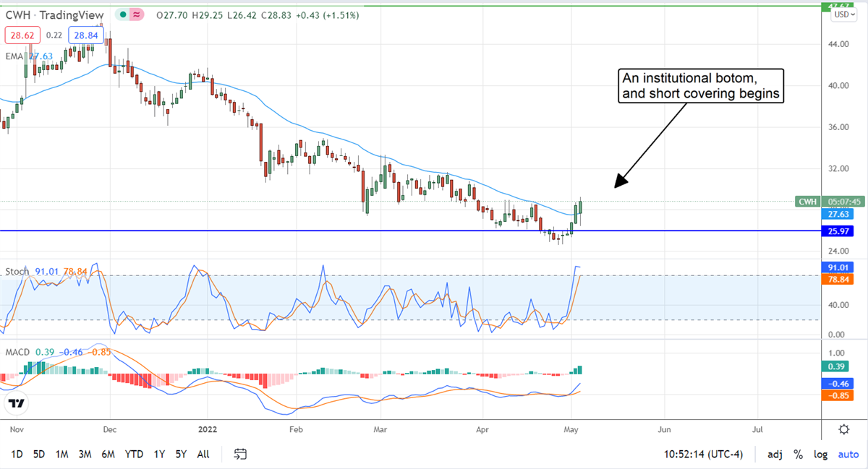Select the All time range
The width and height of the screenshot is (868, 469).
tap(203, 455)
